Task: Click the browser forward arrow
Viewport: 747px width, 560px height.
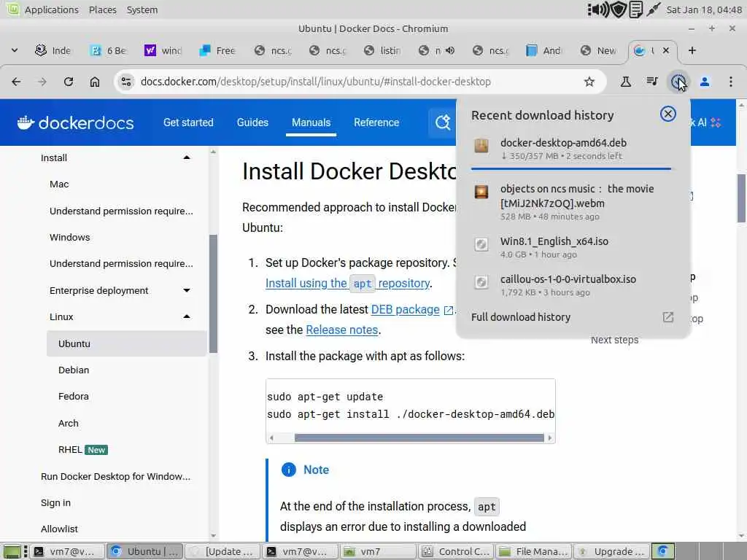Action: click(42, 82)
